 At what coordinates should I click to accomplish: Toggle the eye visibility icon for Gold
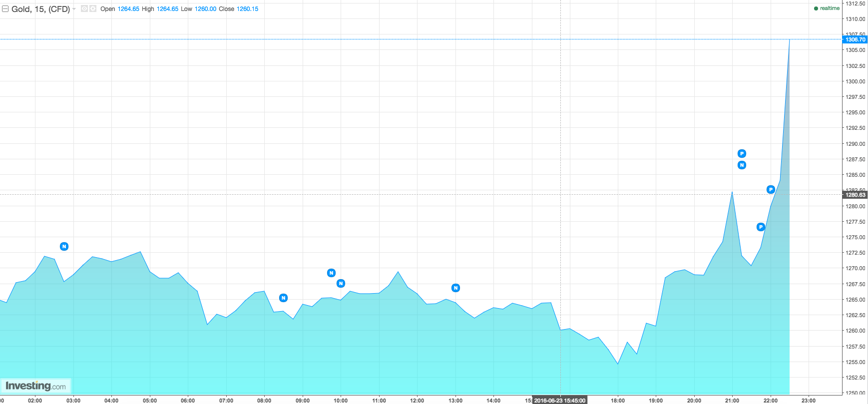[x=84, y=8]
